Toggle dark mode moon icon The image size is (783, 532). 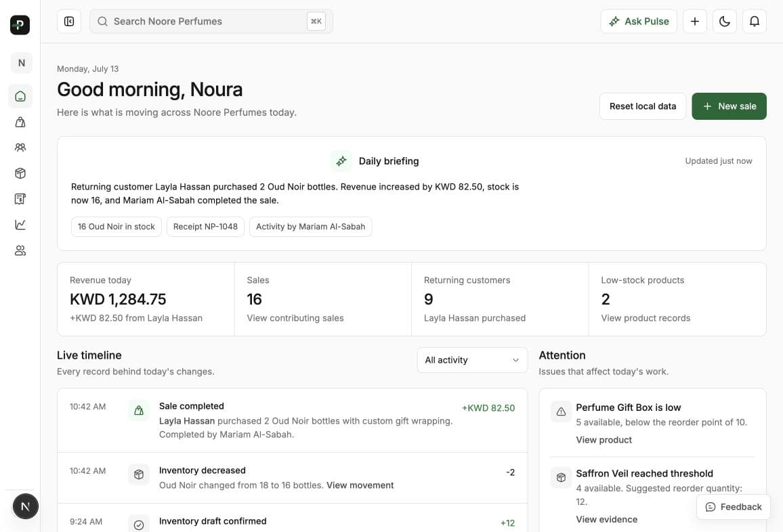coord(725,22)
